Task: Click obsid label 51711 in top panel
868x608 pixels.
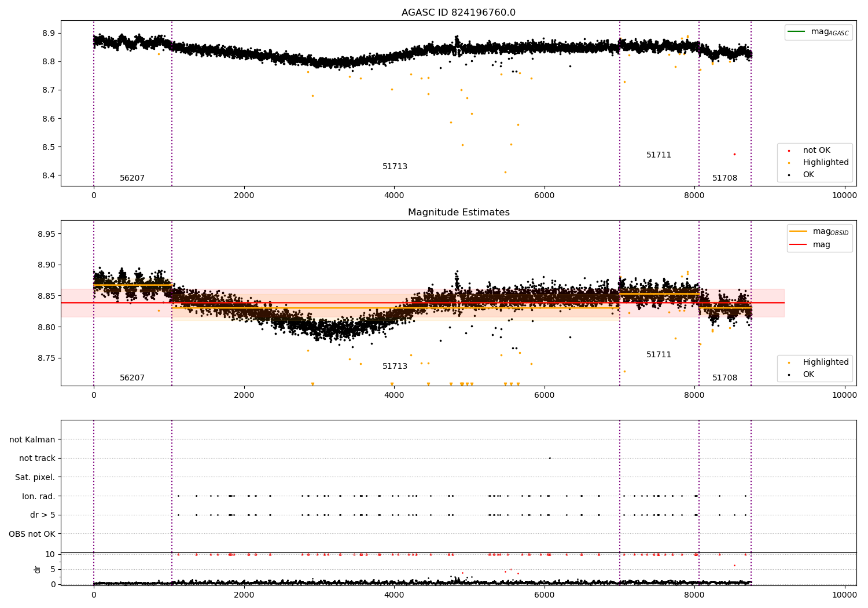Action: 659,155
